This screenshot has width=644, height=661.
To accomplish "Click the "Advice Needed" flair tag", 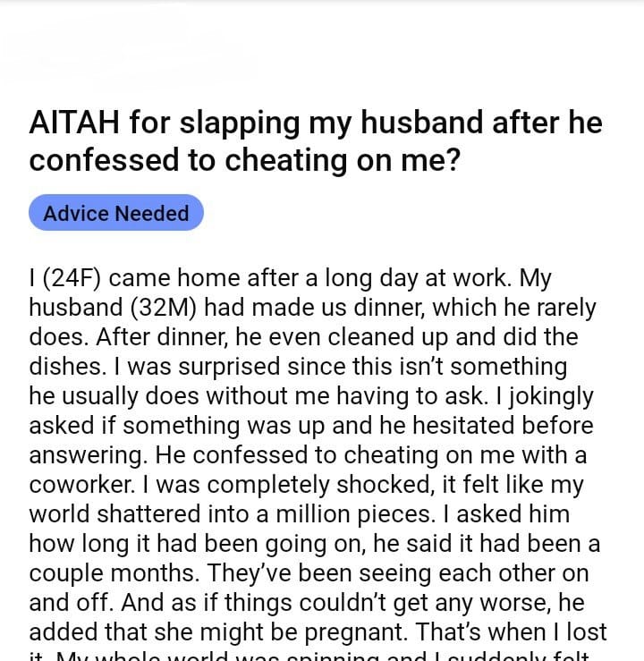I will click(x=116, y=214).
